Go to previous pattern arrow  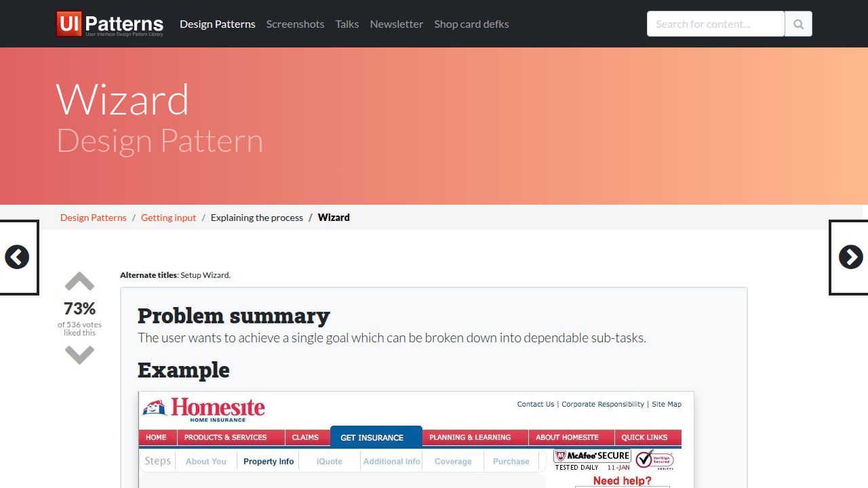point(17,257)
